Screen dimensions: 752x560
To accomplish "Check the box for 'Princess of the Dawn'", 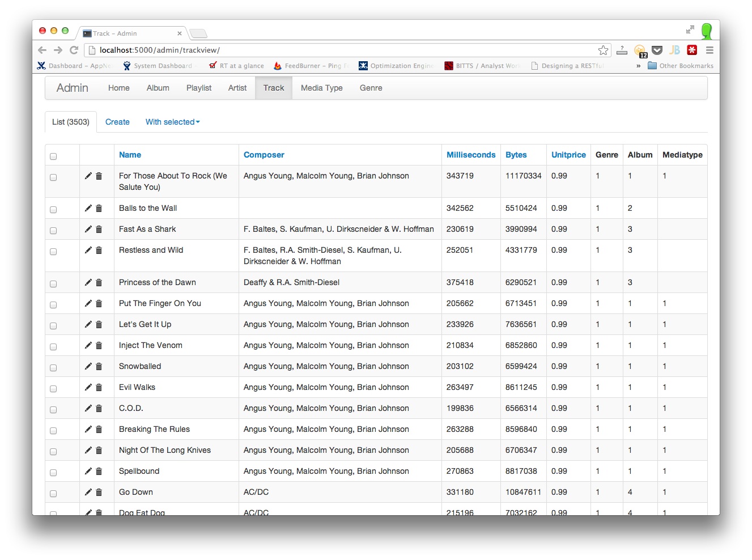I will tap(53, 284).
